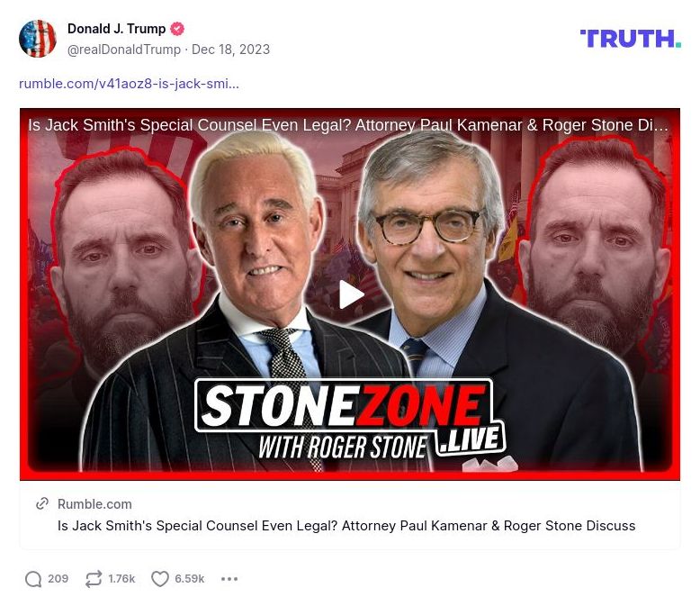Click the chain link icon beside Rumble.com
Screen dimensions: 700x606
coord(42,503)
